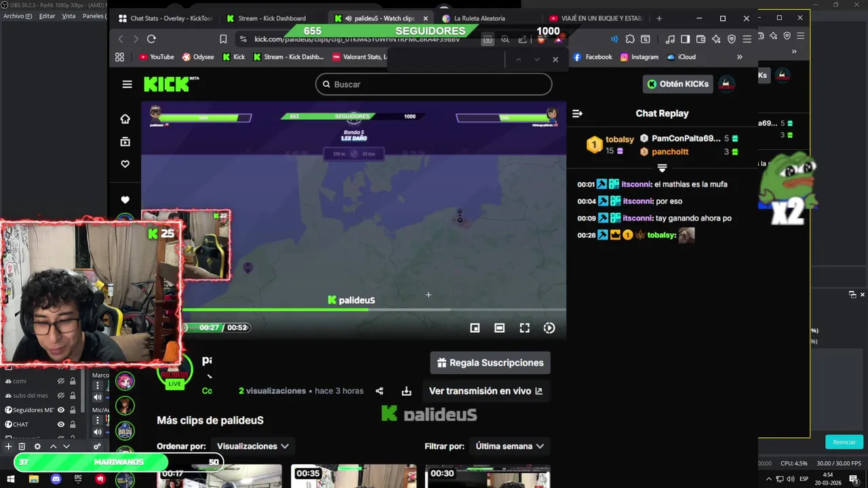Open the 00:35 clip thumbnail
This screenshot has height=488, width=868.
point(353,476)
